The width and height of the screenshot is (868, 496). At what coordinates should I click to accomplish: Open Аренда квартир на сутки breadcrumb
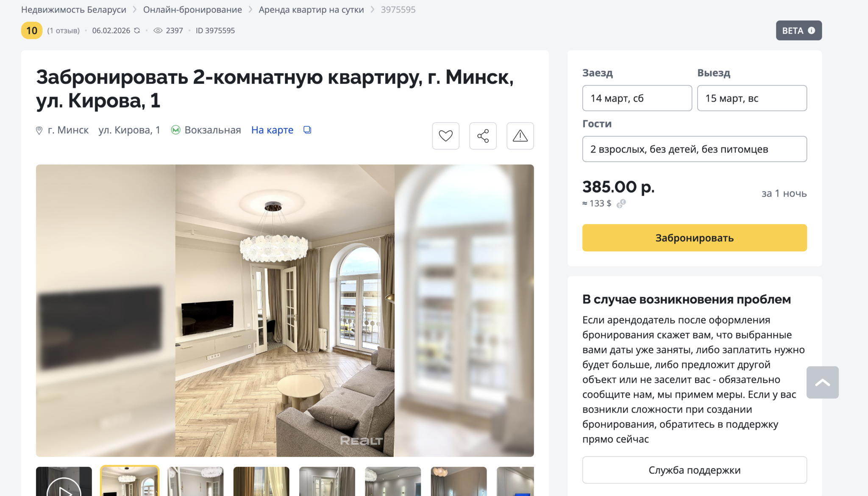[x=311, y=9]
